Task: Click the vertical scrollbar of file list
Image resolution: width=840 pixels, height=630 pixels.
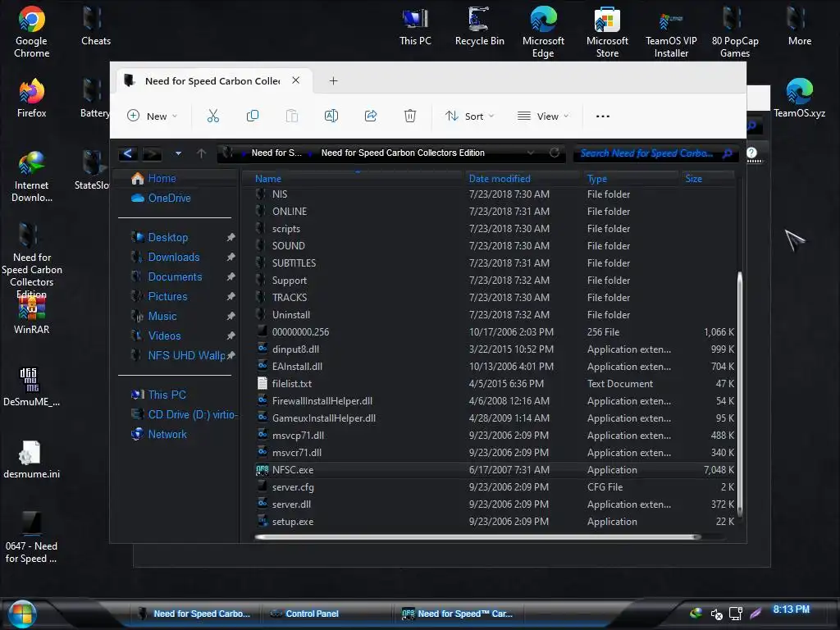Action: coord(740,394)
